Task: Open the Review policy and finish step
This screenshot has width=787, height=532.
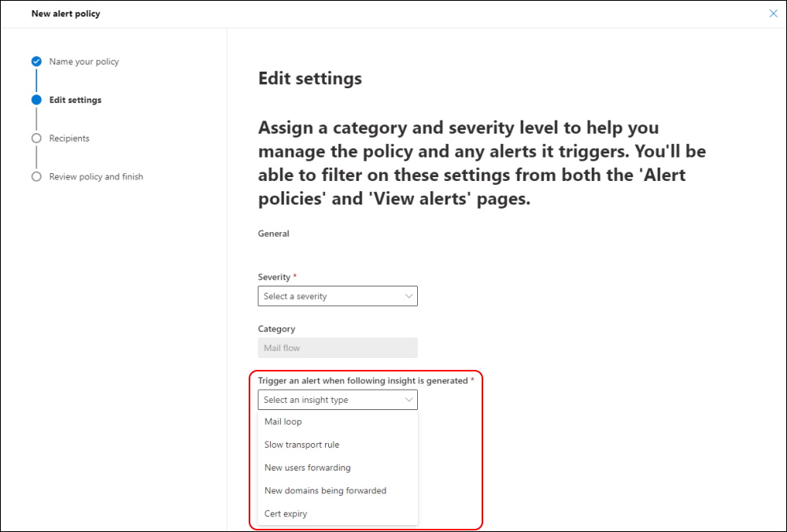Action: 96,176
